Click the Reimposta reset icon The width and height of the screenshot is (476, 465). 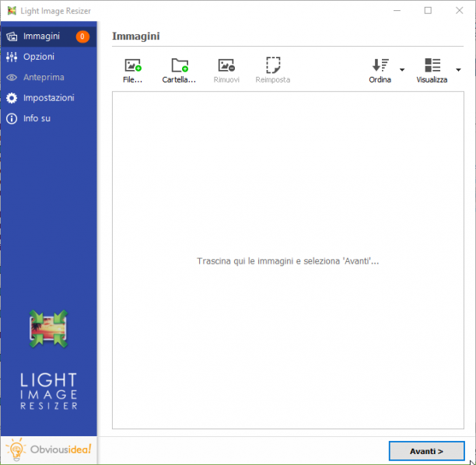coord(273,65)
